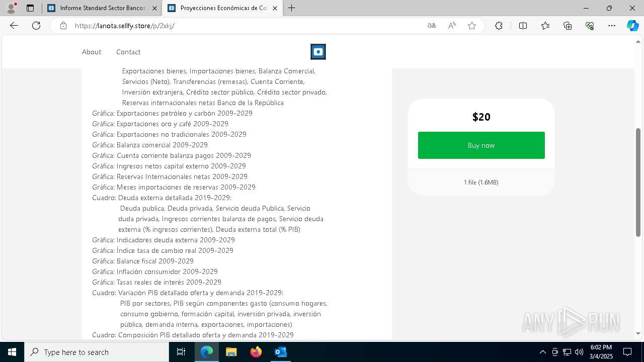
Task: Click 'Gráfica: Índice tasa de cambio real 2009-2029'
Action: 163,250
